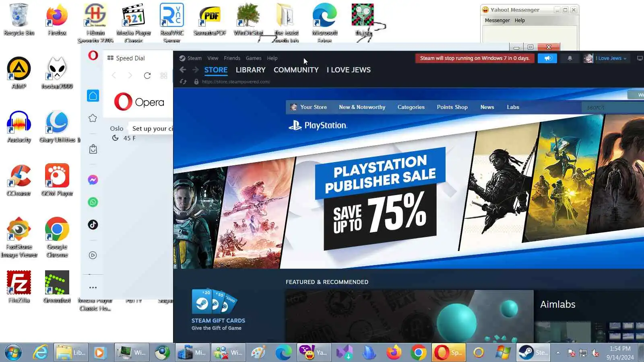Click the Windows 7 end-of-support warning banner
The width and height of the screenshot is (644, 362).
coord(475,58)
